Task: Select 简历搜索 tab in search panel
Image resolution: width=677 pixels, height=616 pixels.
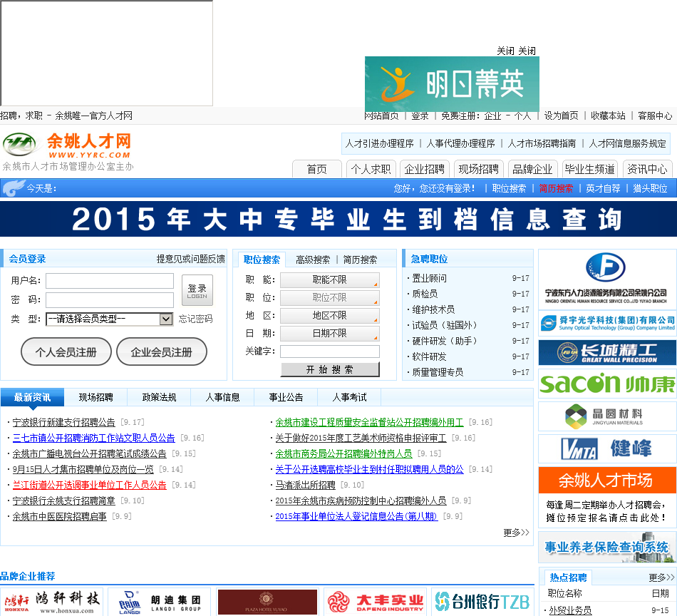Action: (x=360, y=260)
